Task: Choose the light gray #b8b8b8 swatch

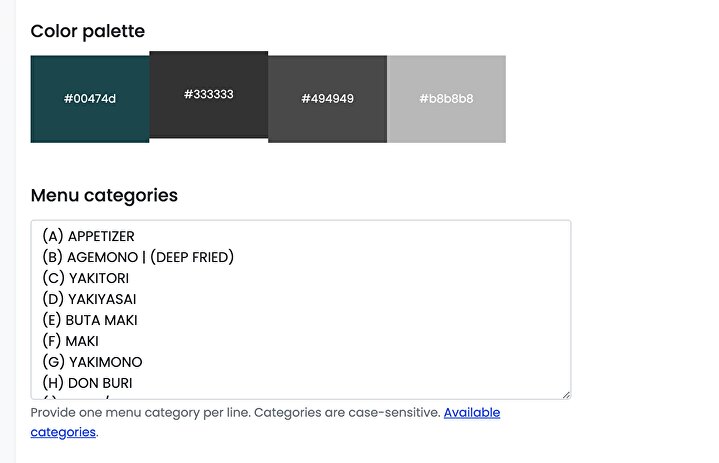Action: (446, 99)
